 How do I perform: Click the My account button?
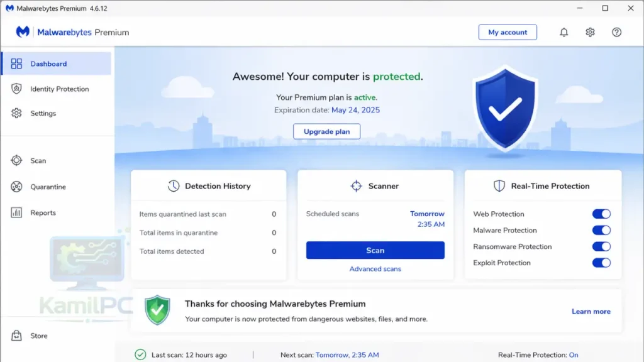coord(508,32)
